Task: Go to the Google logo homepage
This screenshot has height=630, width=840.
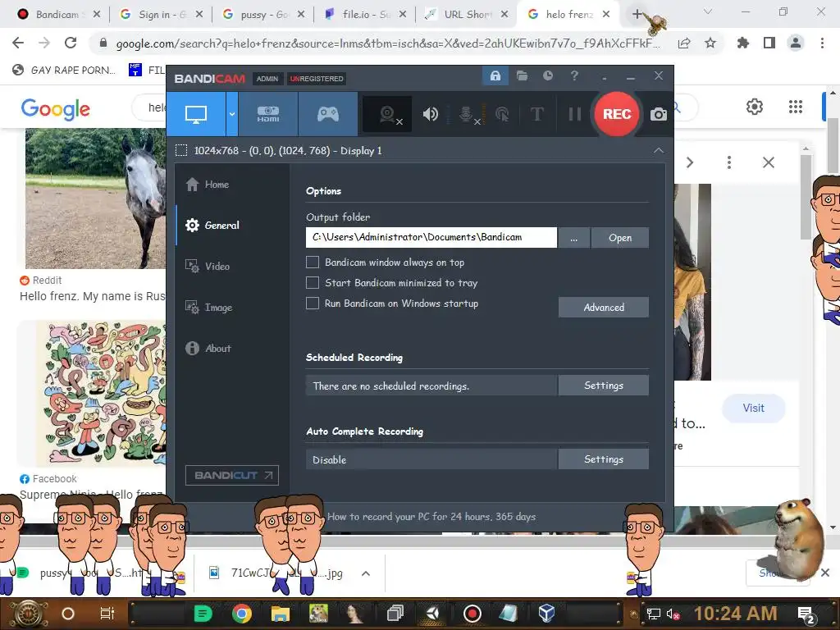Action: 56,109
